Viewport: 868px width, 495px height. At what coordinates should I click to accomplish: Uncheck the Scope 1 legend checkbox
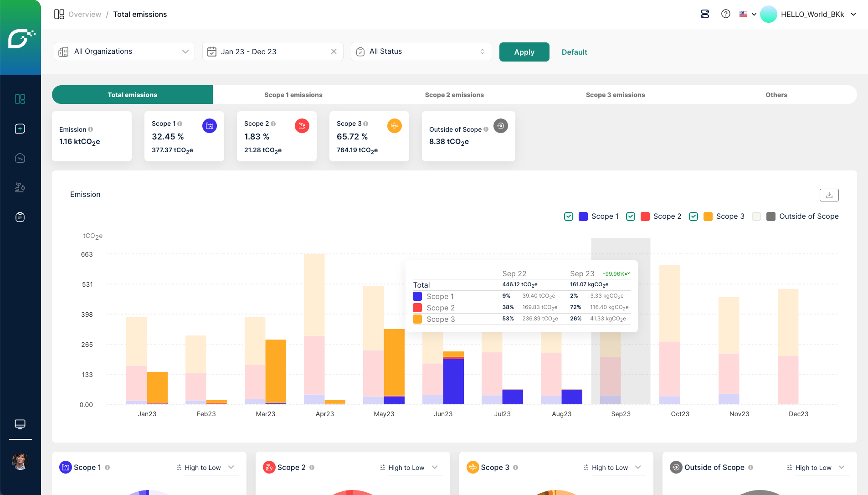click(569, 217)
